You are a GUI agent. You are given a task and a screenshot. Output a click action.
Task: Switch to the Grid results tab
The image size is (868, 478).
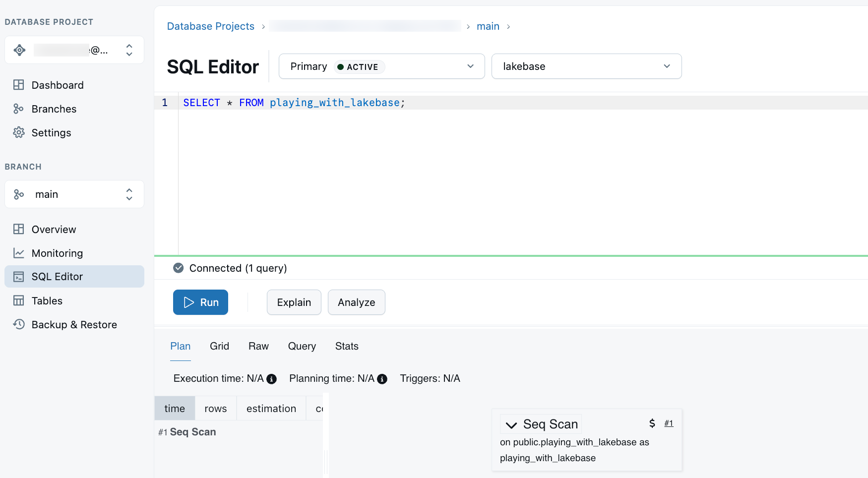click(x=219, y=346)
